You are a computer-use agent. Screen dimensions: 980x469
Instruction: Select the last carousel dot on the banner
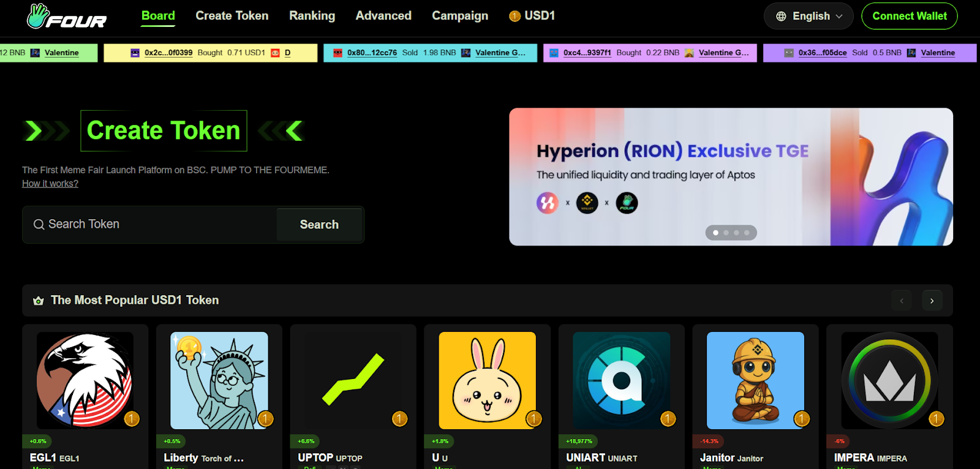[747, 233]
